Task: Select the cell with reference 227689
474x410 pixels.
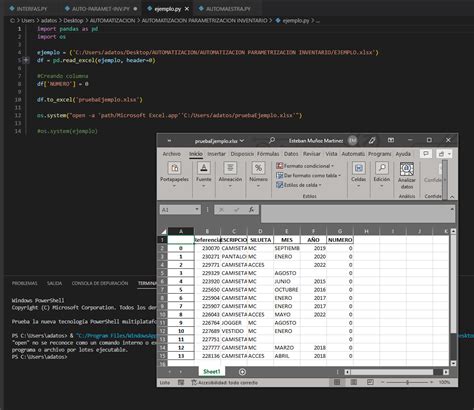Action: pos(207,331)
